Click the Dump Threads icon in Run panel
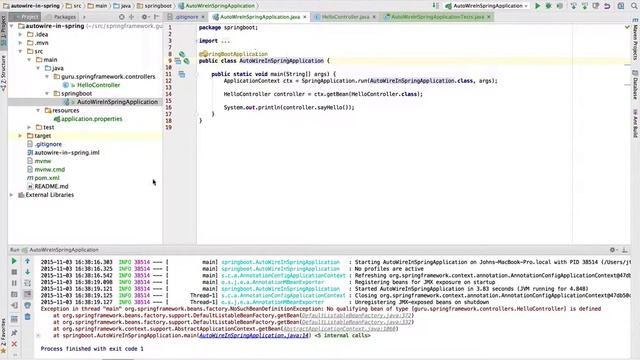This screenshot has height=360, width=640. 14,294
